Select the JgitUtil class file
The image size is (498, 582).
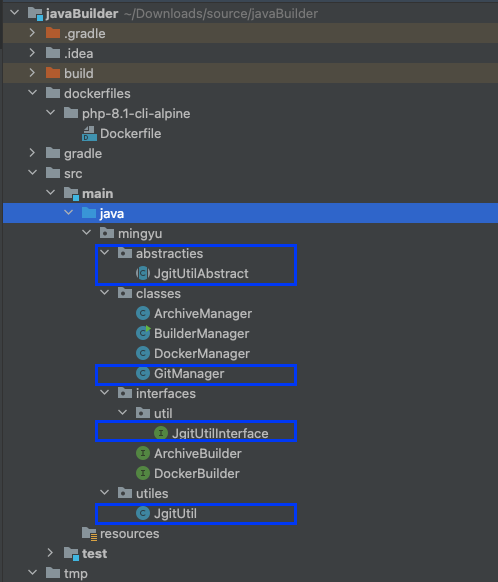click(x=167, y=514)
